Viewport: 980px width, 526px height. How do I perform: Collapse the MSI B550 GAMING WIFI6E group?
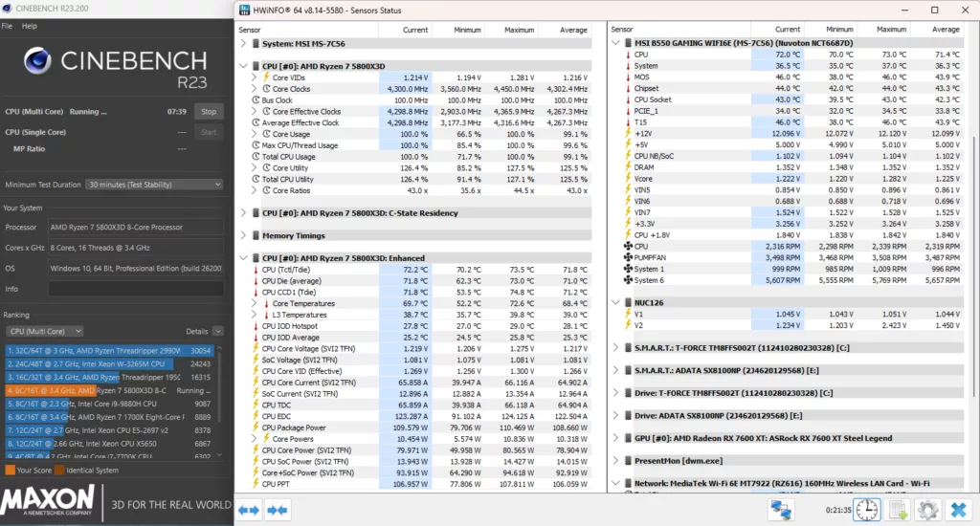pos(615,43)
